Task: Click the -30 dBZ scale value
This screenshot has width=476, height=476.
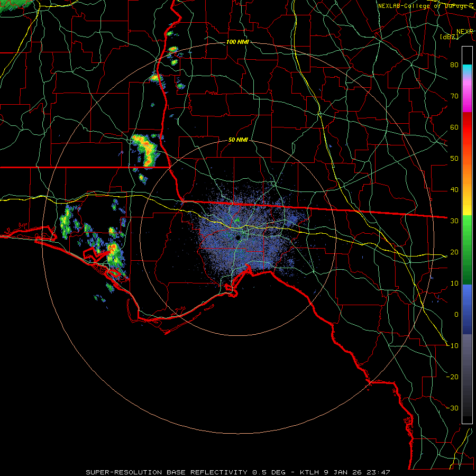Action: [x=453, y=408]
